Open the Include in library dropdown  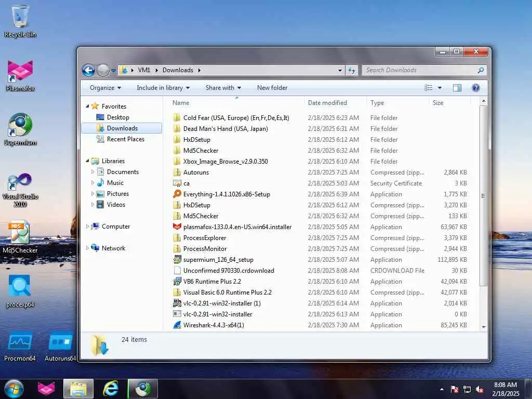(163, 88)
